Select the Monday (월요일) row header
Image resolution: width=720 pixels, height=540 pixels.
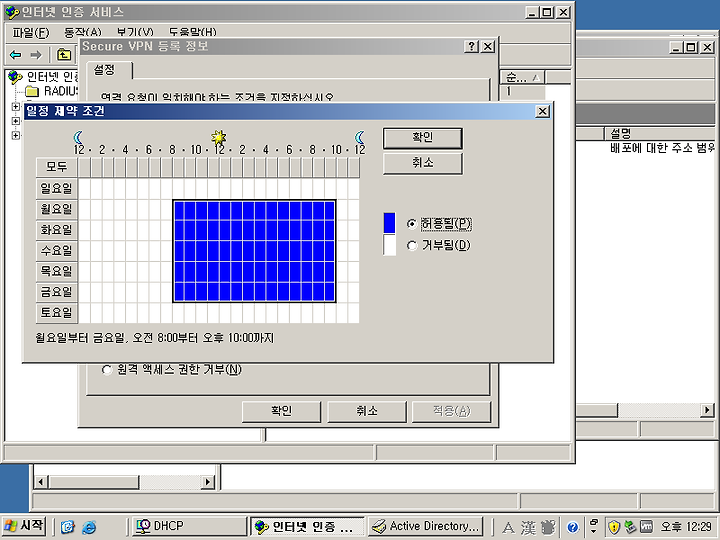[57, 209]
